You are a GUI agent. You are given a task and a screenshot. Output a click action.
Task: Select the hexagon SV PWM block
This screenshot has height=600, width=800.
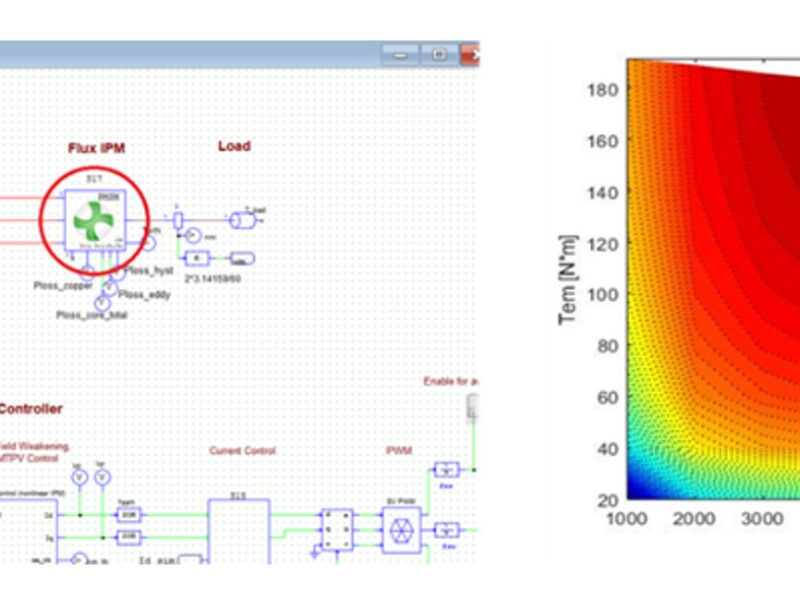(x=402, y=531)
